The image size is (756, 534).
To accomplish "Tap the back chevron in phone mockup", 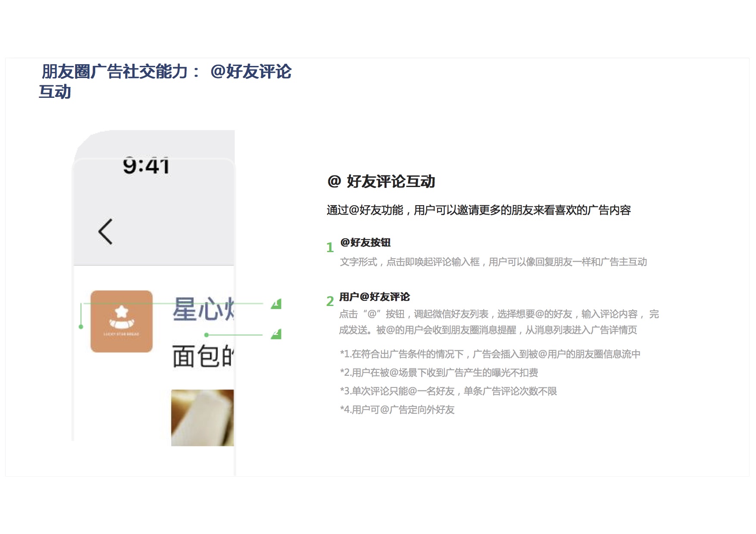I will click(106, 231).
